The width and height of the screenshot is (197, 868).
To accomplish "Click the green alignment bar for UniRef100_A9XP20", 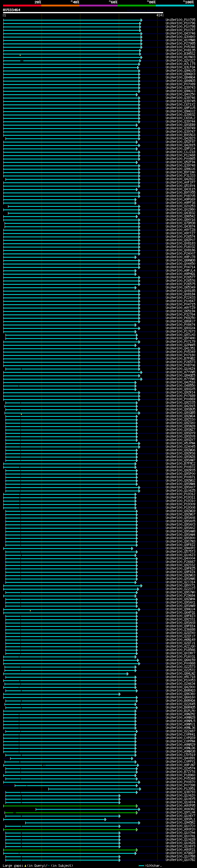I will tap(70, 829).
